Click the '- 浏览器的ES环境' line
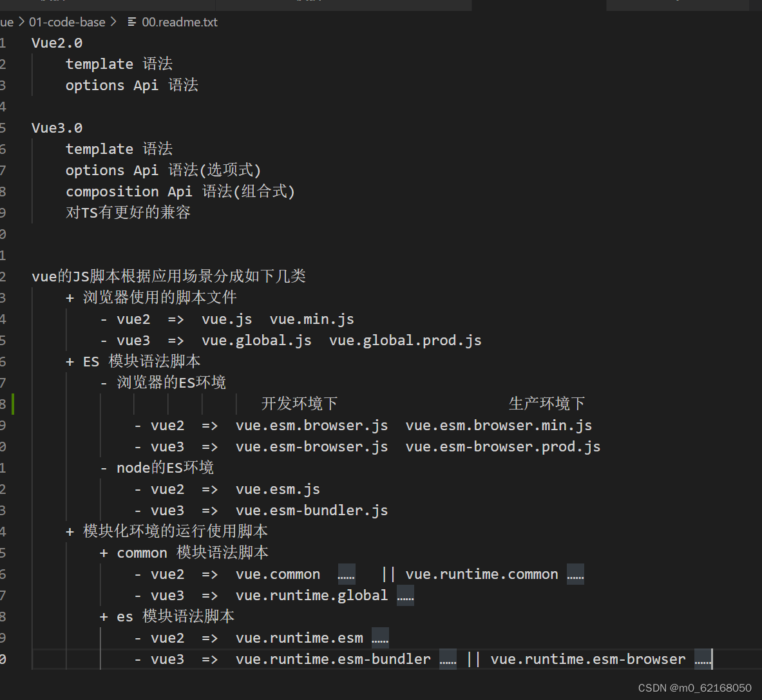The height and width of the screenshot is (700, 762). [x=163, y=383]
